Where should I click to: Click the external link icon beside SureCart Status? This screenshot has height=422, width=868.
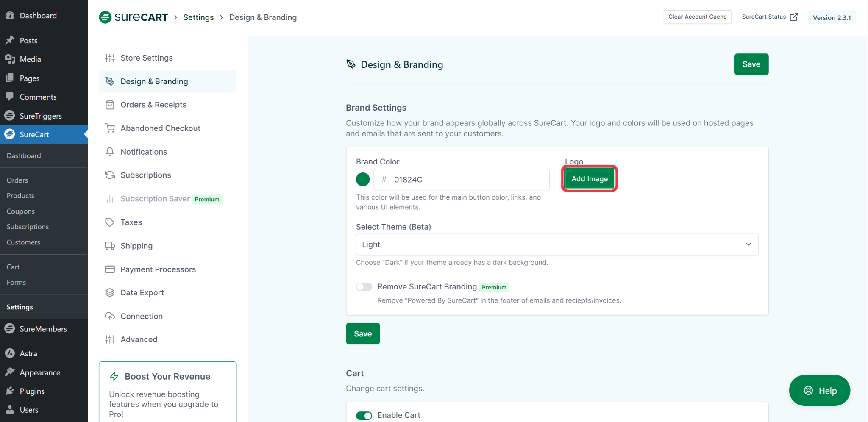coord(794,17)
